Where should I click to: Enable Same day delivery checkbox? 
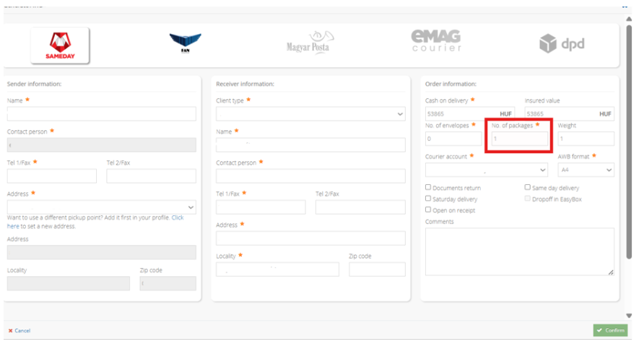click(x=528, y=188)
